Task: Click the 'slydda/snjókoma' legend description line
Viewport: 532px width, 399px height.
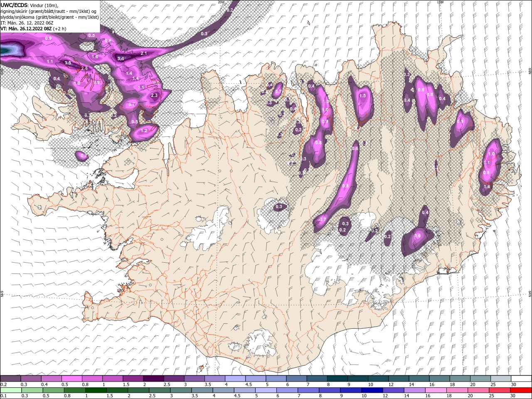Action: pyautogui.click(x=49, y=17)
